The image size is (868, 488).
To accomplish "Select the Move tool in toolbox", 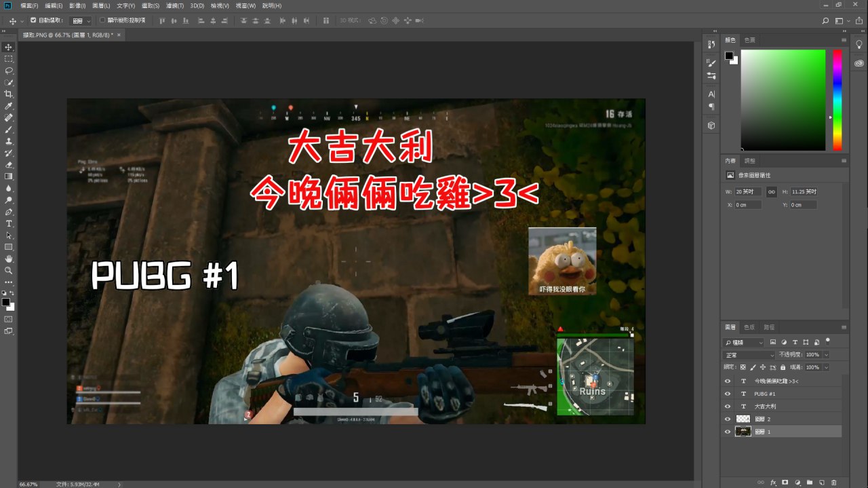I will coord(9,47).
